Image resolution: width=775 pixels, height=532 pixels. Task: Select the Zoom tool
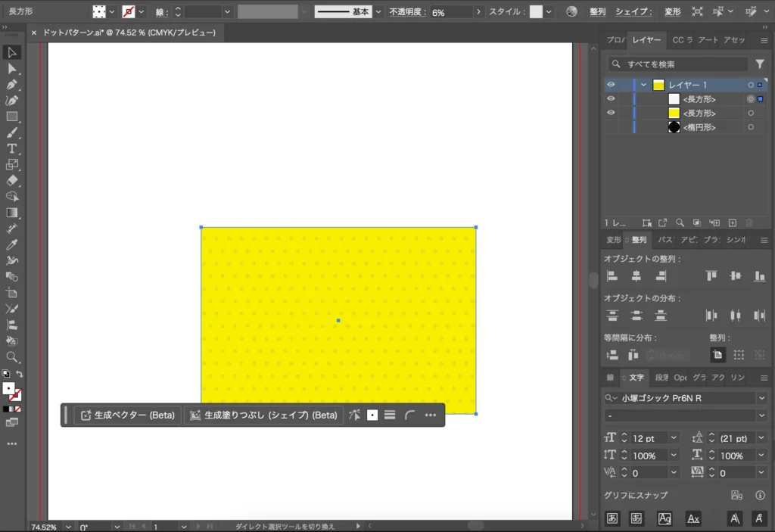(11, 357)
